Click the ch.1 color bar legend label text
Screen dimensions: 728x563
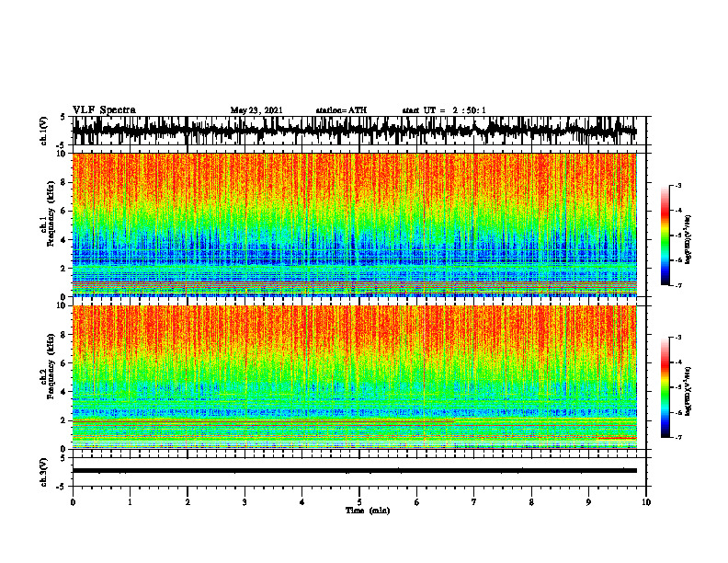click(x=688, y=239)
